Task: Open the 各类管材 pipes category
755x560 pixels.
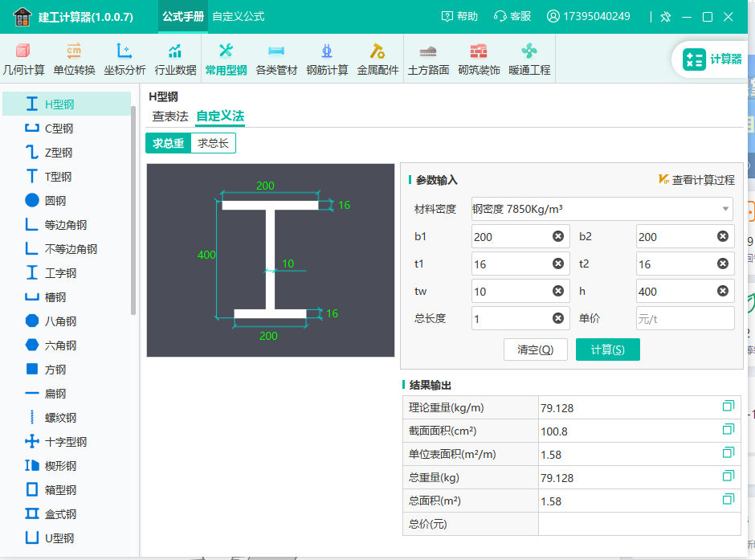Action: [x=276, y=59]
